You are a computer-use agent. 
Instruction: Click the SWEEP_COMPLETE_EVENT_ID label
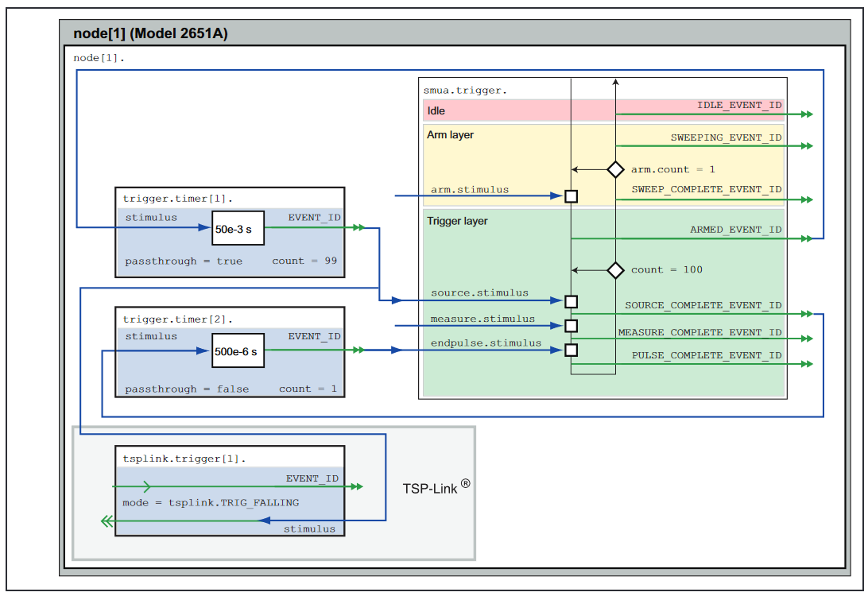[x=706, y=190]
